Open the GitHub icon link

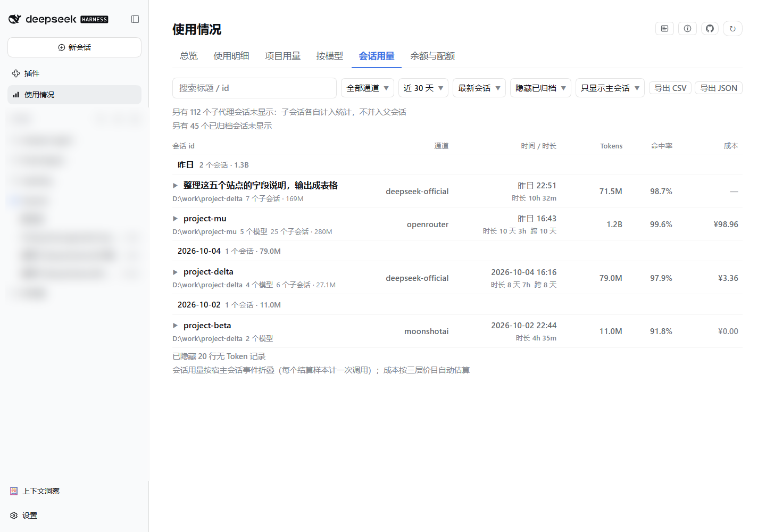click(710, 29)
